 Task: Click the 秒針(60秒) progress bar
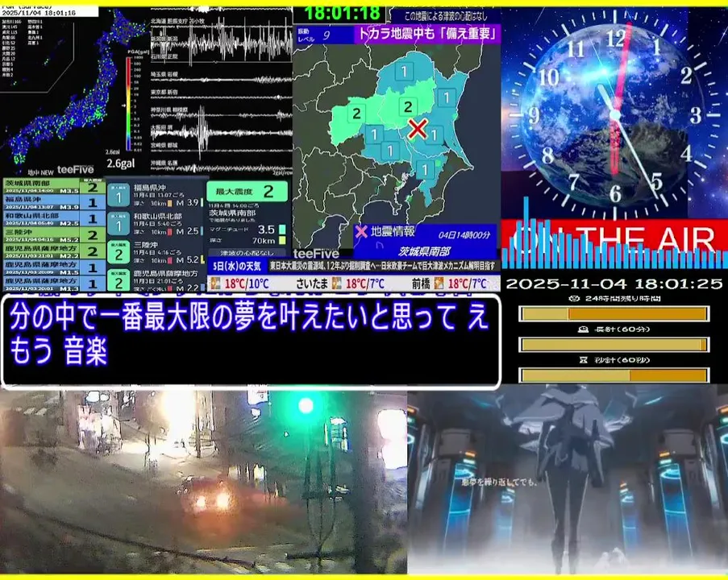614,375
